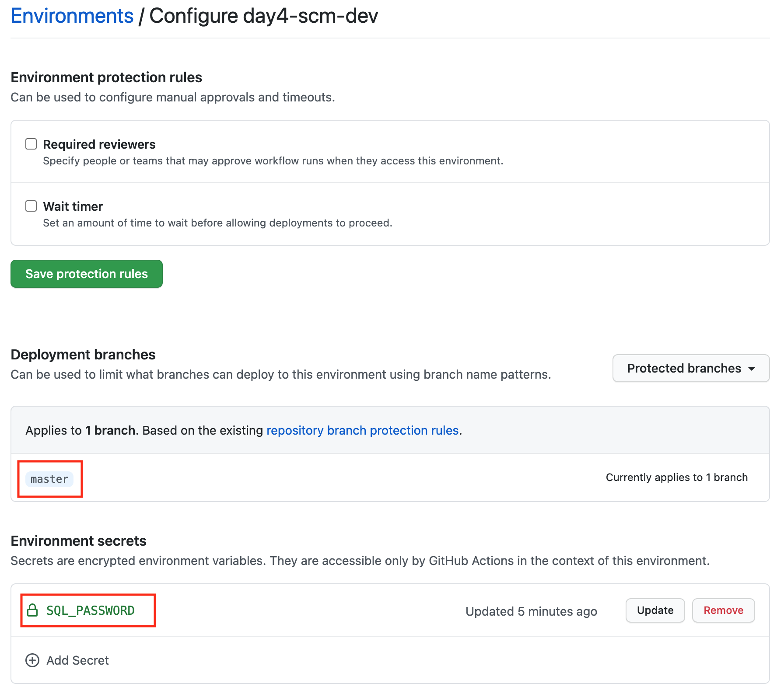Click the lock icon beside SQL_PASSWORD
Image resolution: width=784 pixels, height=690 pixels.
[x=33, y=610]
